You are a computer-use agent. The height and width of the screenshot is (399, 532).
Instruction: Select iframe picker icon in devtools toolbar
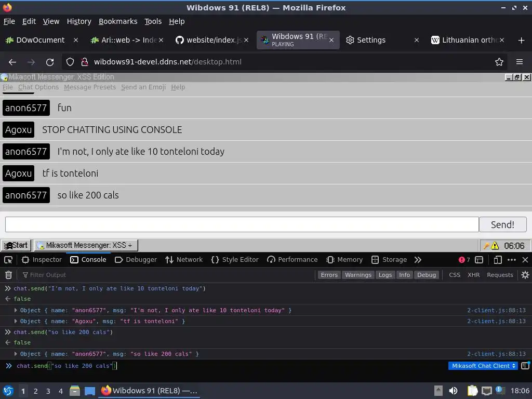[478, 260]
